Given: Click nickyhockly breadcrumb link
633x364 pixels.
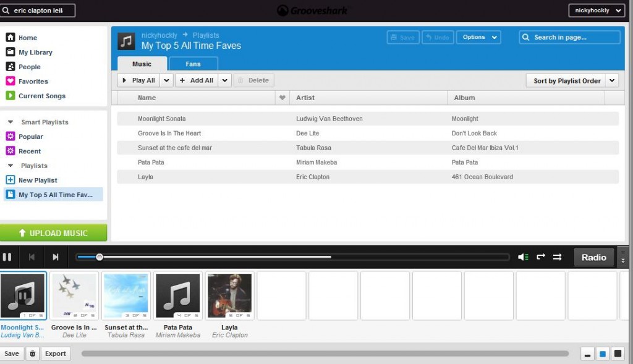Looking at the screenshot, I should (159, 35).
